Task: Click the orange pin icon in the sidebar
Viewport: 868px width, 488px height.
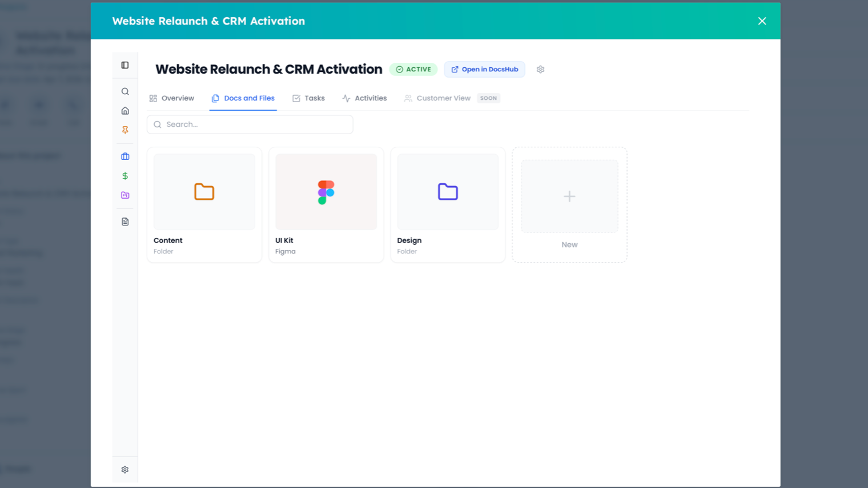Action: [124, 130]
